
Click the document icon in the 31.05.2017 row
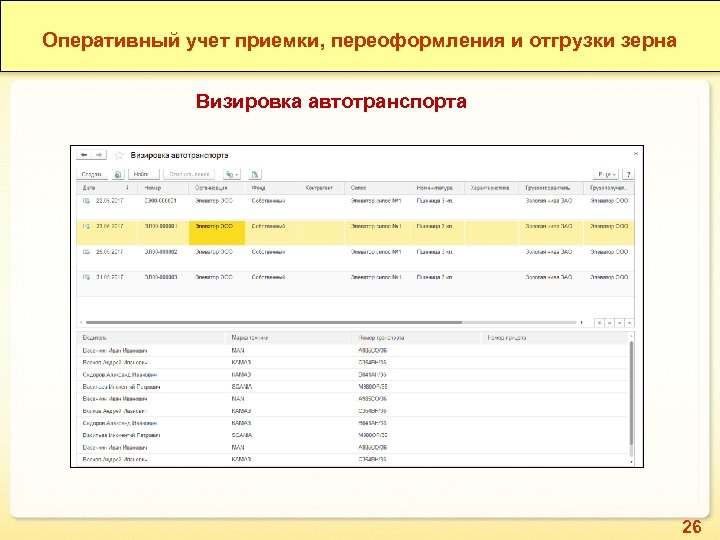86,277
